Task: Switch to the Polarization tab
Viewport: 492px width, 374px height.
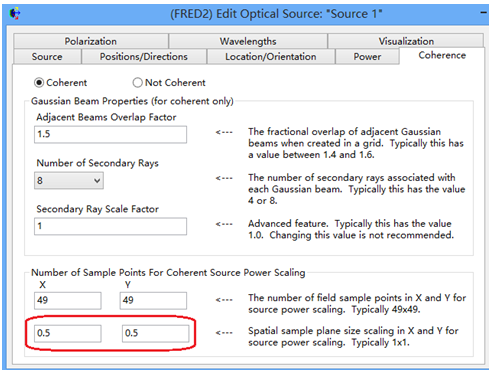Action: (x=91, y=41)
